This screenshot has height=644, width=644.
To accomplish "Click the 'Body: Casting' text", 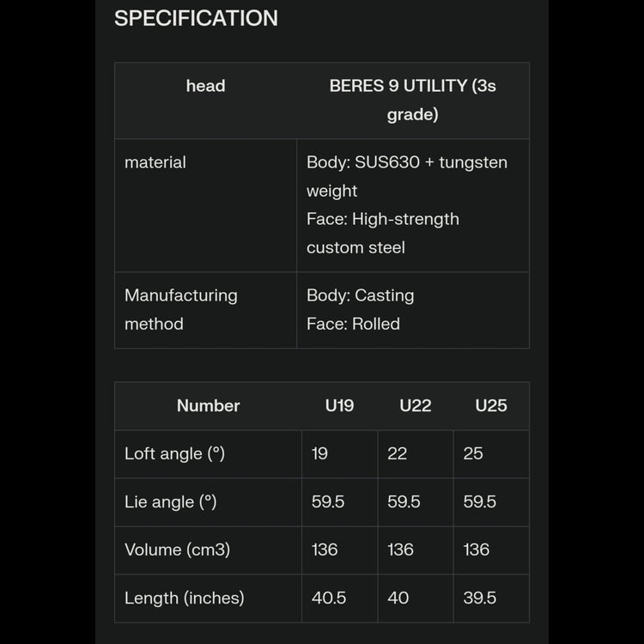I will [360, 295].
